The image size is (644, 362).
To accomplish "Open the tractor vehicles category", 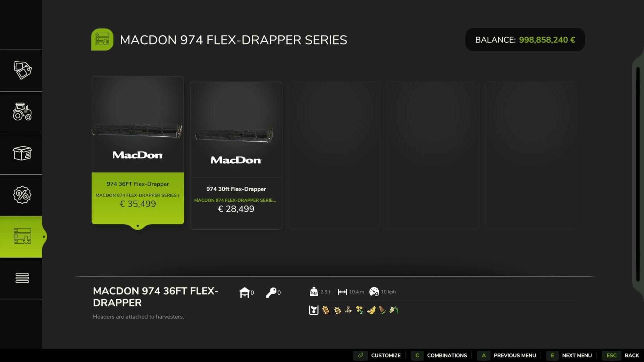I will [22, 112].
